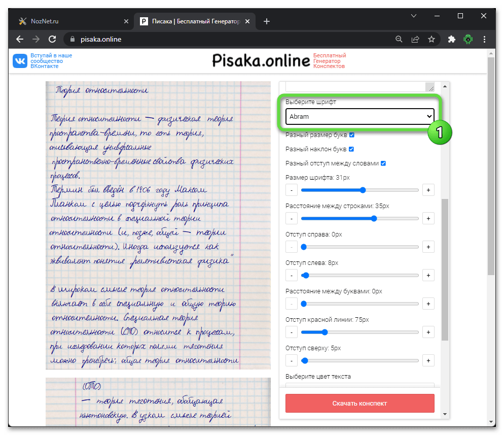
Task: Open the Chrome three-dot menu
Action: coord(485,39)
